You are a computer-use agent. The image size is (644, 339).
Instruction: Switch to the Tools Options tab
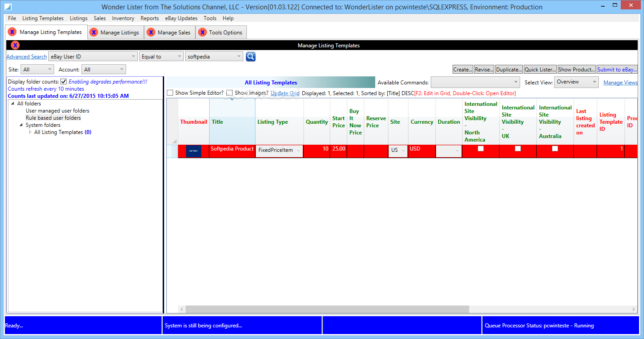point(221,33)
